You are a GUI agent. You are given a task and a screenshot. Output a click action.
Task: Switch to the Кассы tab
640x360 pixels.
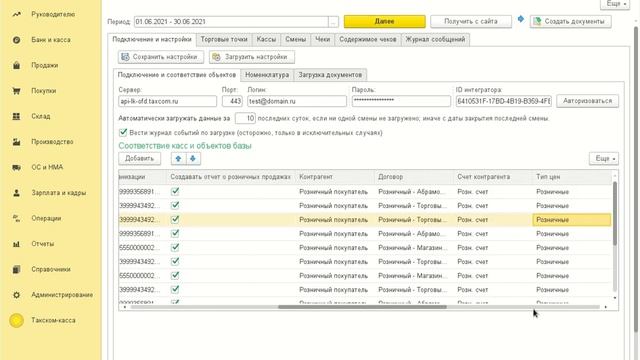266,40
